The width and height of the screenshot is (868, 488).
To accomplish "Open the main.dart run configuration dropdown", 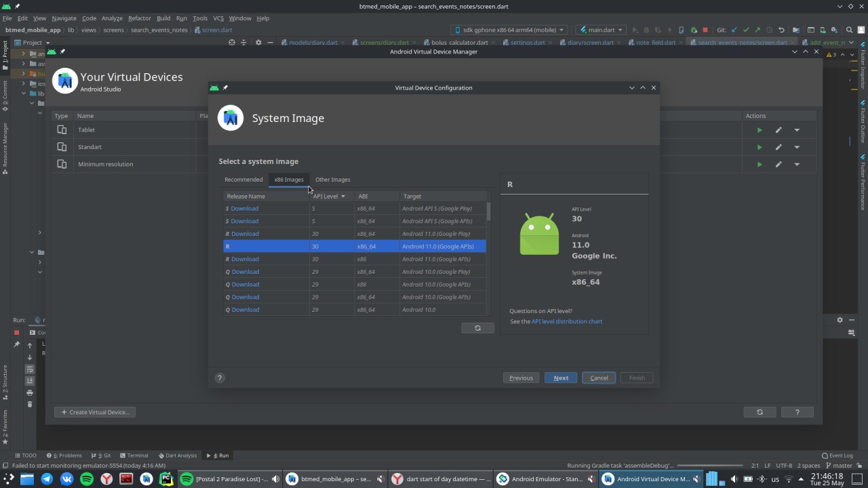I will (x=600, y=30).
